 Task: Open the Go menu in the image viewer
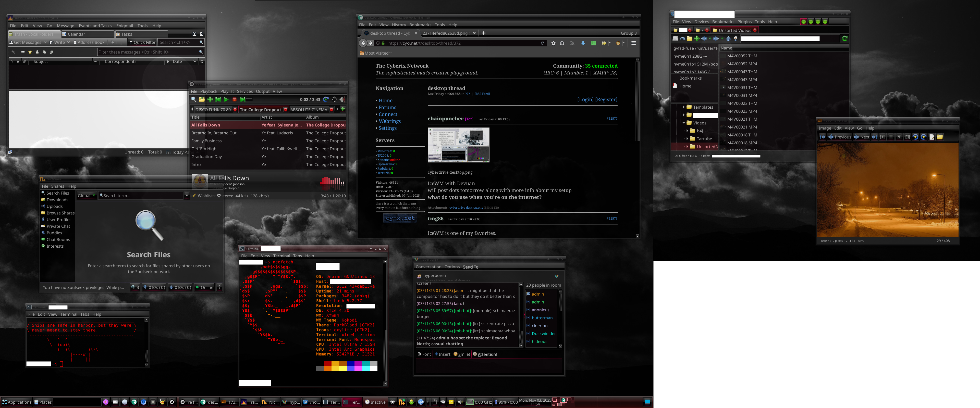(x=859, y=128)
